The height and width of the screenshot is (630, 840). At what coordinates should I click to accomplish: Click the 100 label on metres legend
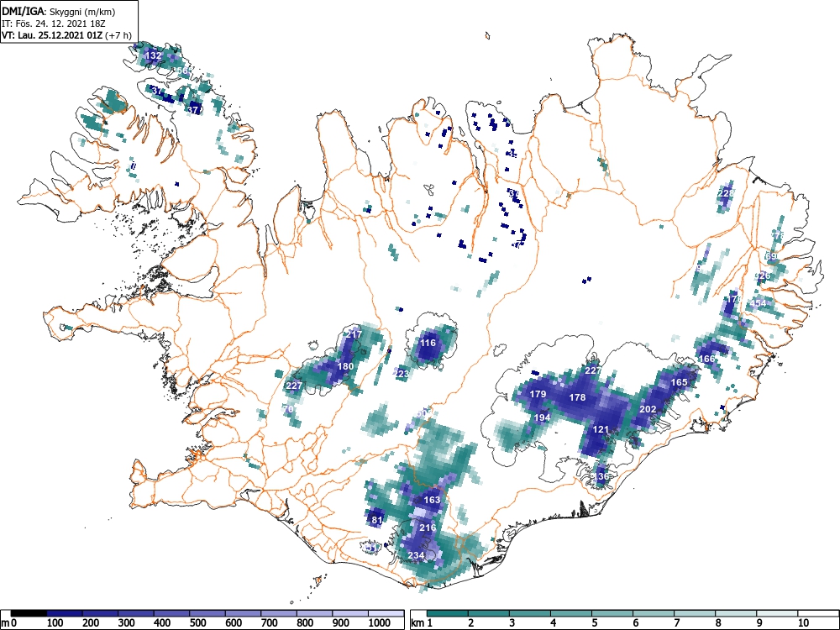[55, 622]
